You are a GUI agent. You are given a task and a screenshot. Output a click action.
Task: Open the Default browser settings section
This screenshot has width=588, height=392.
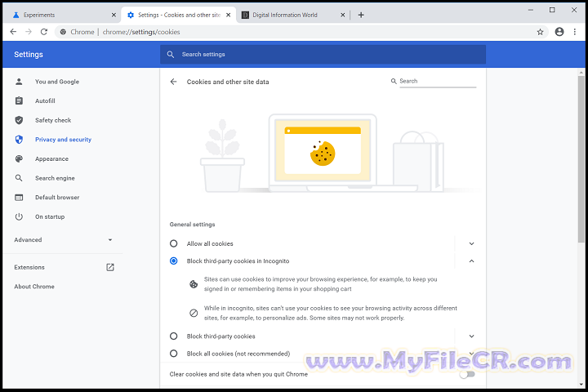(57, 198)
